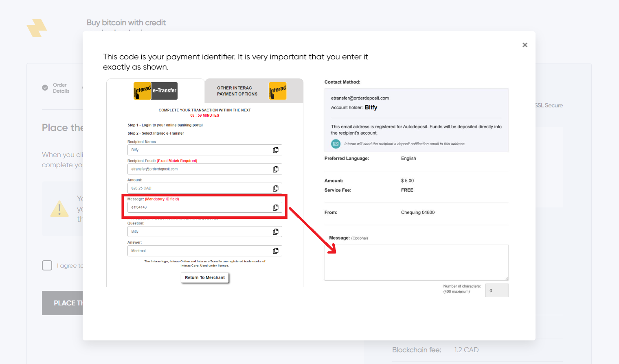Viewport: 619px width, 364px height.
Task: Click the Interac e-Transfer logo
Action: 156,91
